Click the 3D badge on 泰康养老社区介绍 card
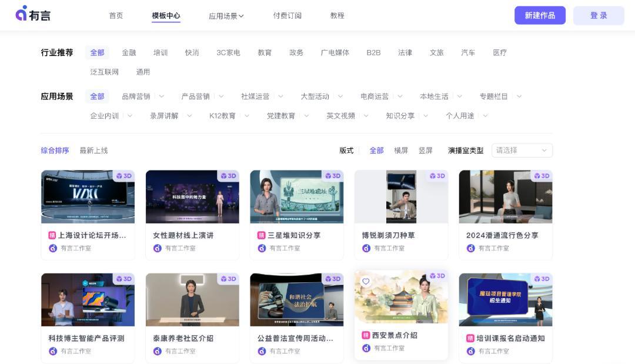The image size is (635, 364). [228, 279]
